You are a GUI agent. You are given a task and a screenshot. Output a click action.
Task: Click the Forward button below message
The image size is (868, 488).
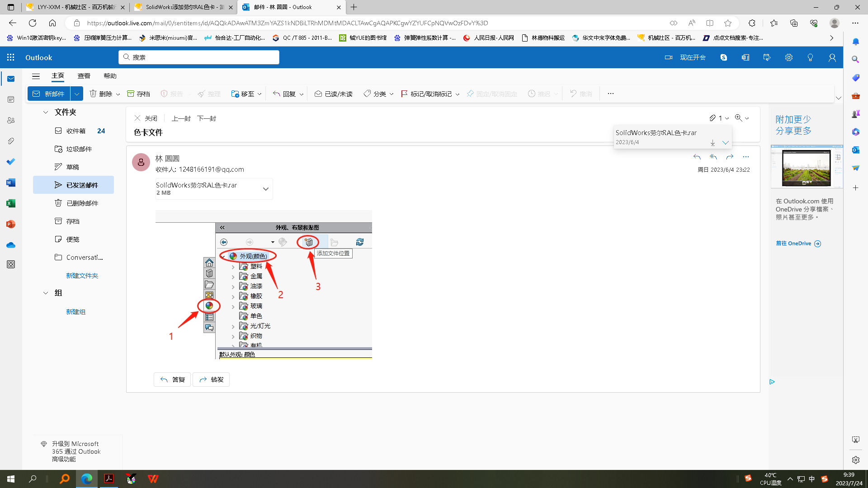211,380
